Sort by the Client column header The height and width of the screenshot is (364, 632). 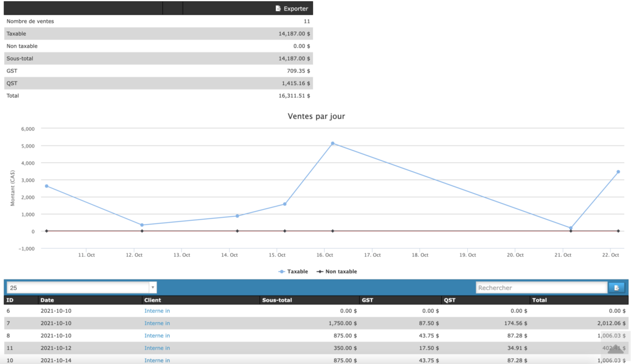pyautogui.click(x=152, y=300)
